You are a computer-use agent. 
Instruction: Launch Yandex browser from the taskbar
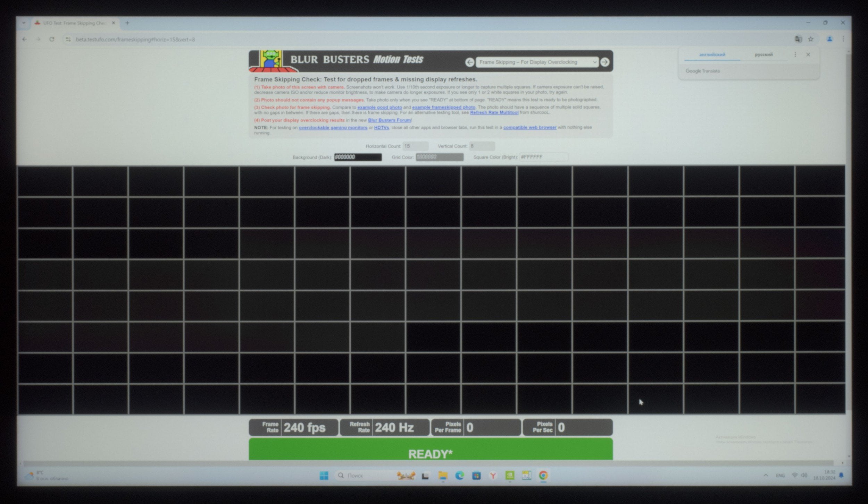click(493, 476)
